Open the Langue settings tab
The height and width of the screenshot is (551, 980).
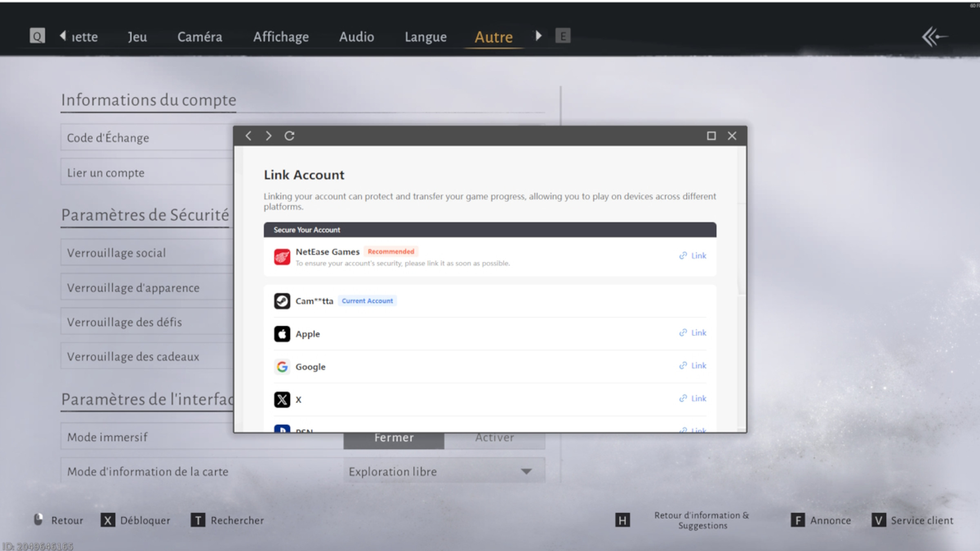point(425,37)
